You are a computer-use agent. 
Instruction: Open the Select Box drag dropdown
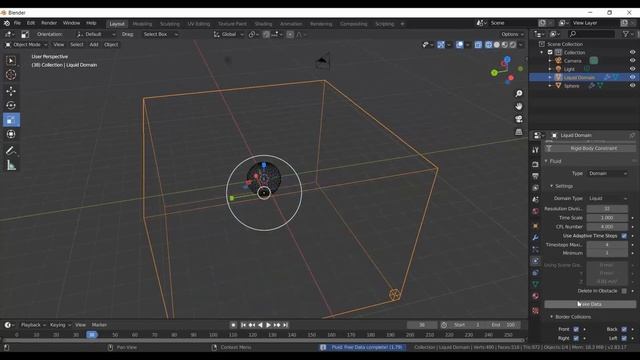(160, 34)
